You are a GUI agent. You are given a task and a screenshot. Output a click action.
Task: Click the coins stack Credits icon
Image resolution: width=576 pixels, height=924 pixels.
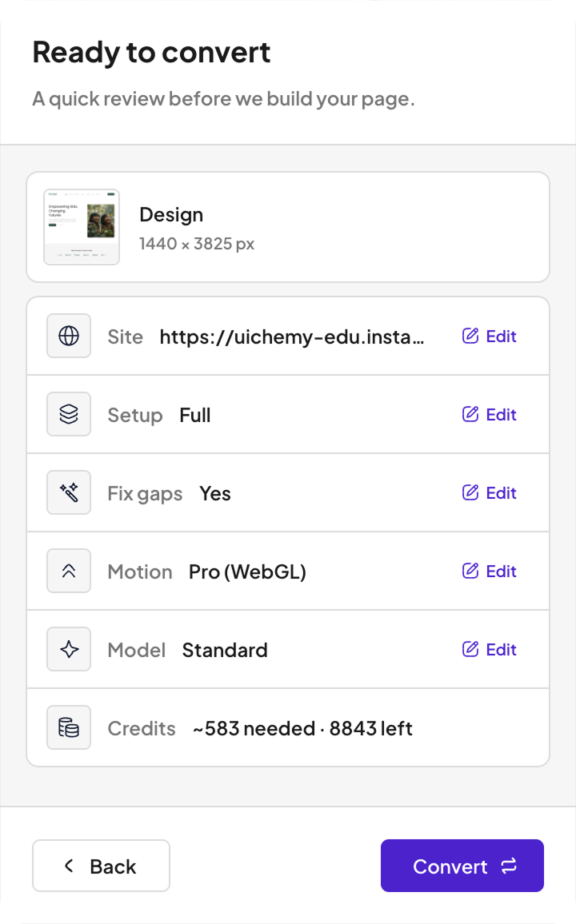[x=69, y=727]
